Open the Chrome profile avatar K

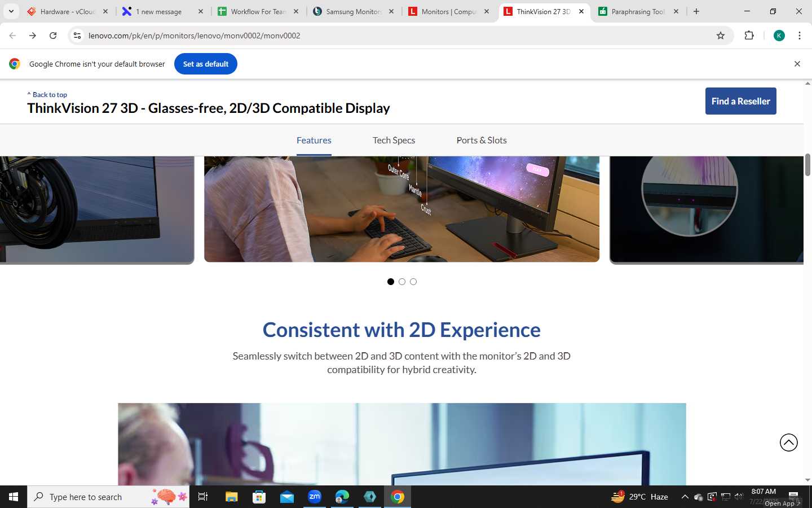click(x=779, y=36)
